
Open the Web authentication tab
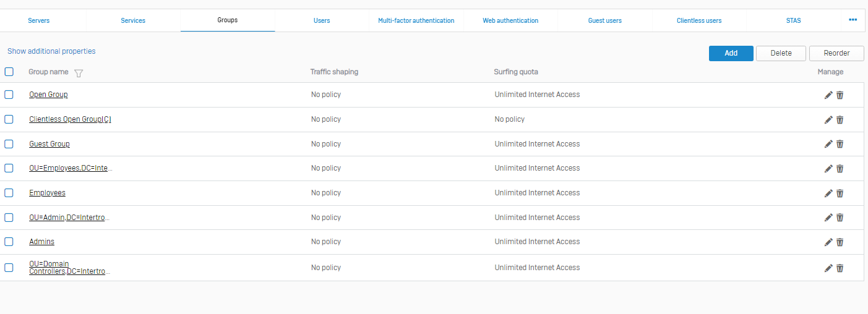tap(510, 20)
